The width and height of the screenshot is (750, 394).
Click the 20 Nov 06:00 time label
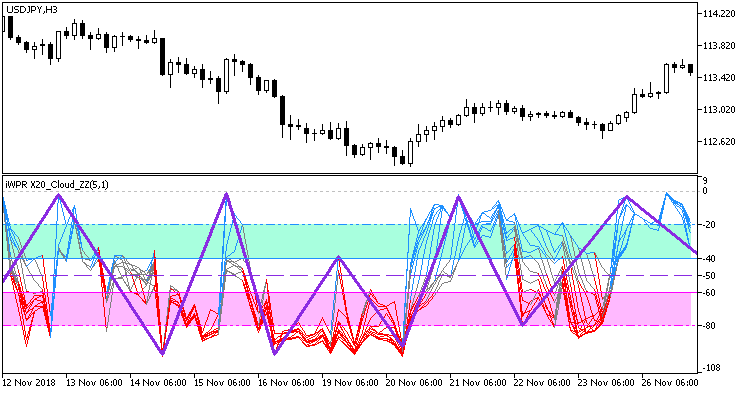click(x=414, y=383)
